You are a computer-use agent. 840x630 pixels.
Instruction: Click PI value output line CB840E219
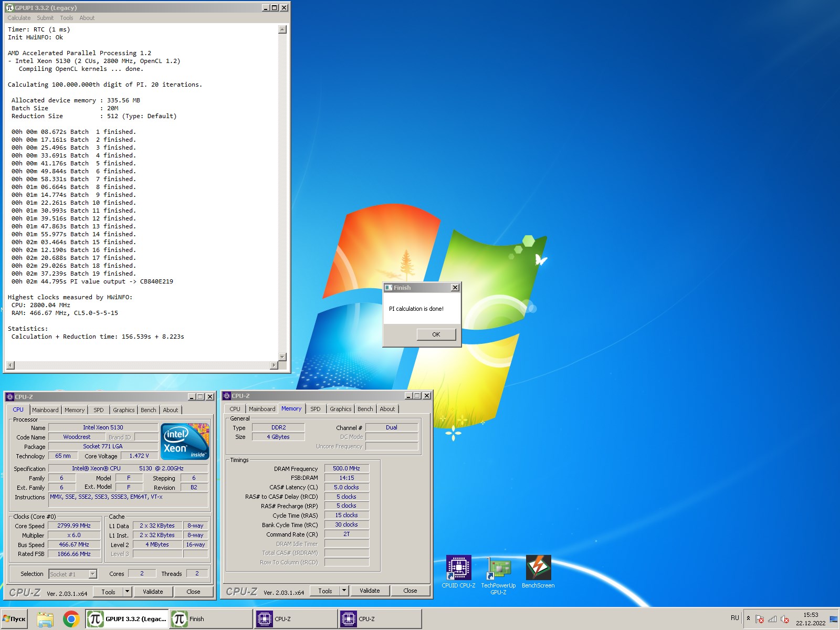(92, 281)
